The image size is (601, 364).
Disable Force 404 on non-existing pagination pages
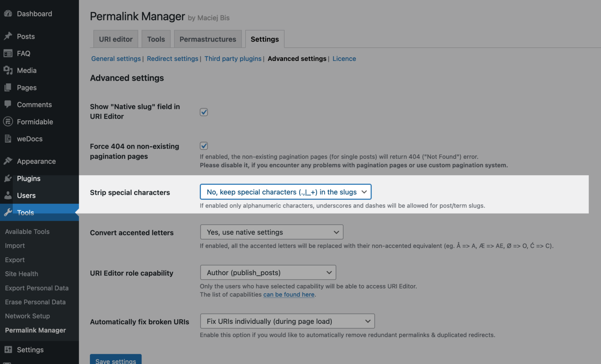pos(203,145)
